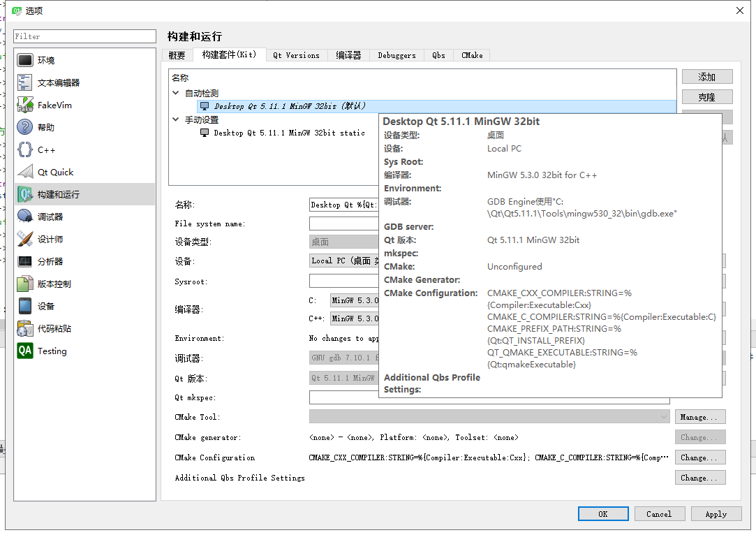Cancel the options dialog
756x535 pixels.
[x=660, y=514]
